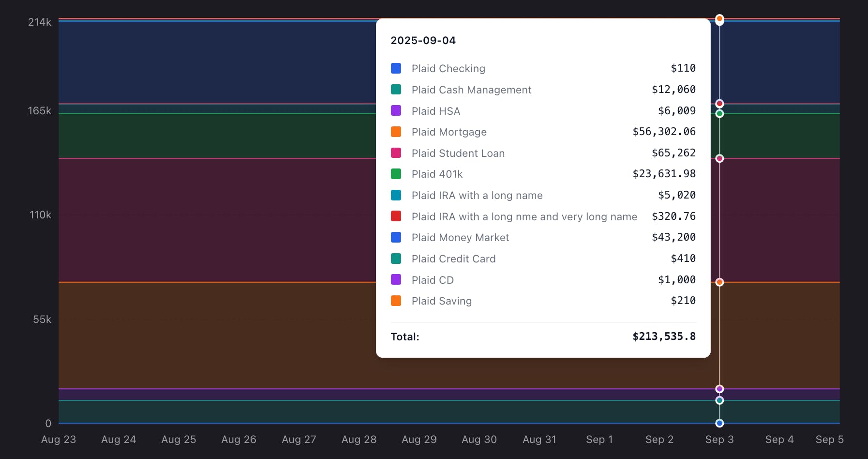868x459 pixels.
Task: Click the $320.76 value
Action: 673,216
